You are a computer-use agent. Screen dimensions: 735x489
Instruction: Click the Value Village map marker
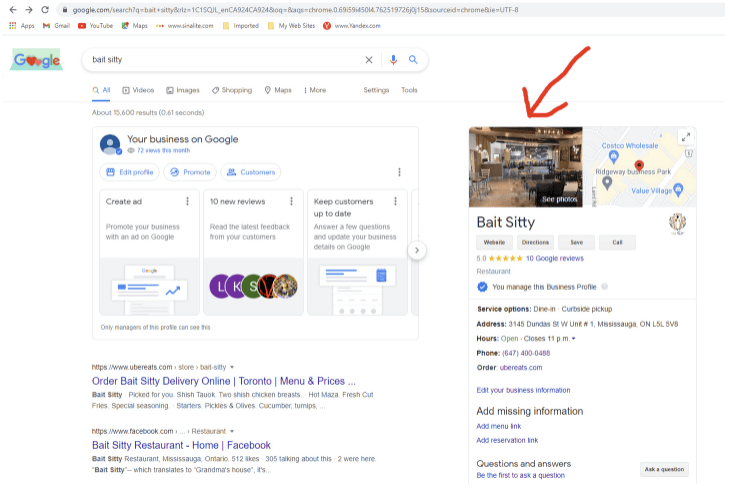click(x=678, y=189)
